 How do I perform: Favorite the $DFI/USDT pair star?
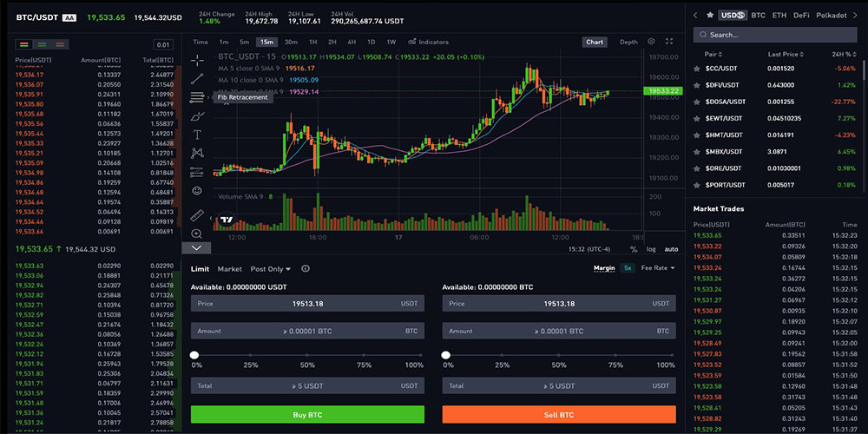pos(697,85)
